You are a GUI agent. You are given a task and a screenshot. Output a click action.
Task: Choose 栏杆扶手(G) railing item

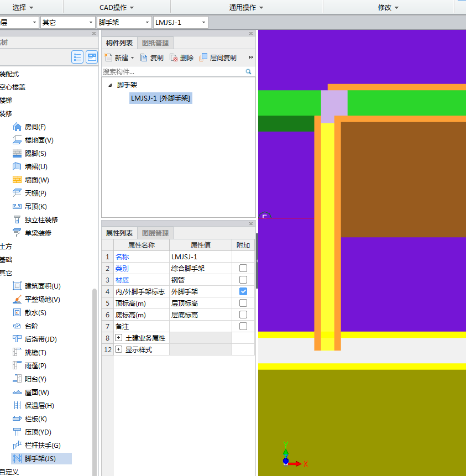[42, 446]
